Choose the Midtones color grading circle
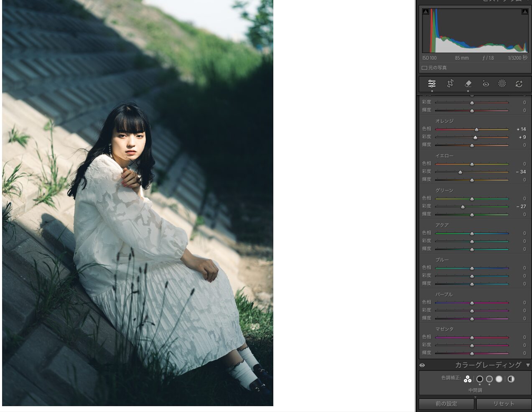Viewport: 532px width, 412px height. 489,379
